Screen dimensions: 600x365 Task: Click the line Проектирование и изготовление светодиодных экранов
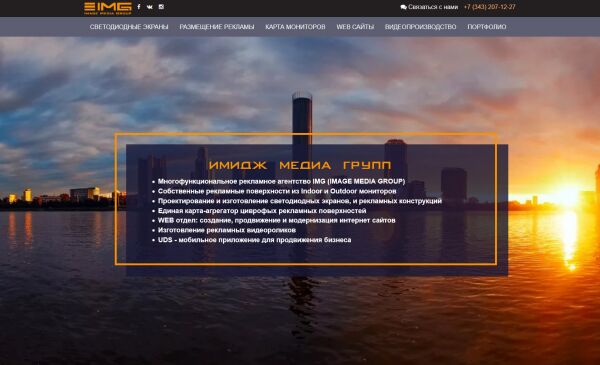300,201
